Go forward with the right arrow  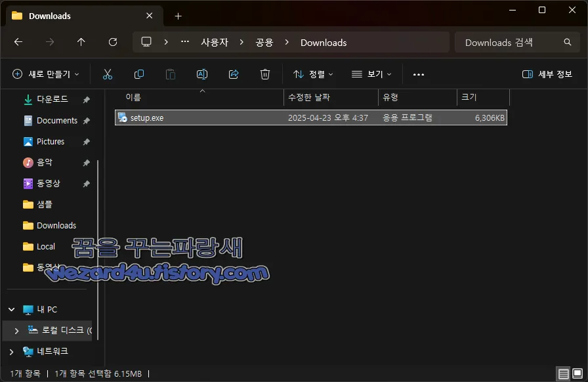[x=50, y=42]
